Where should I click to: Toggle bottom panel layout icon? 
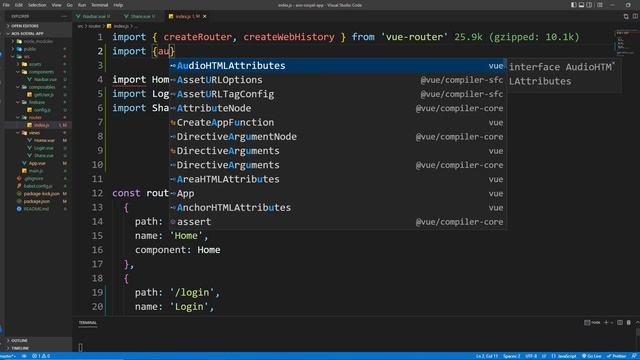click(x=581, y=5)
